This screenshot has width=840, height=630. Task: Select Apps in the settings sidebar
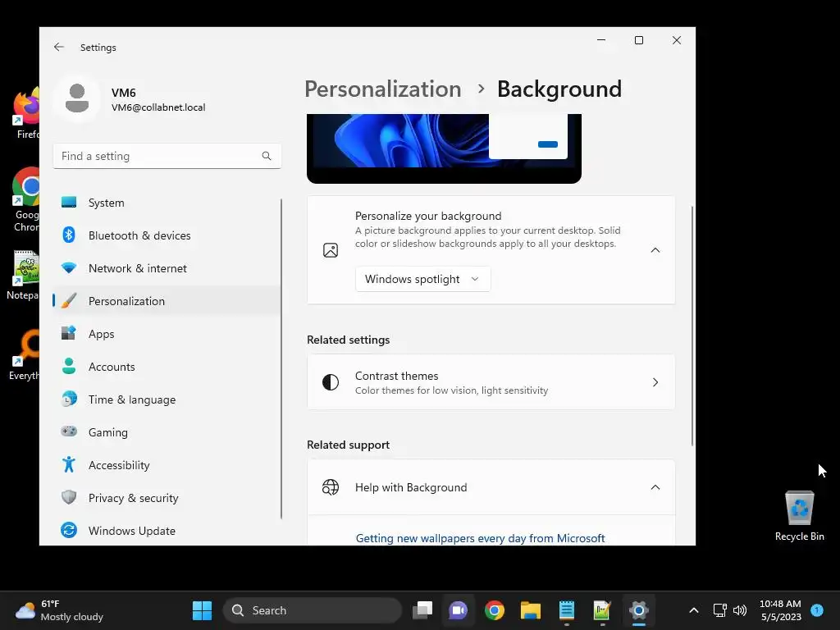(x=167, y=334)
